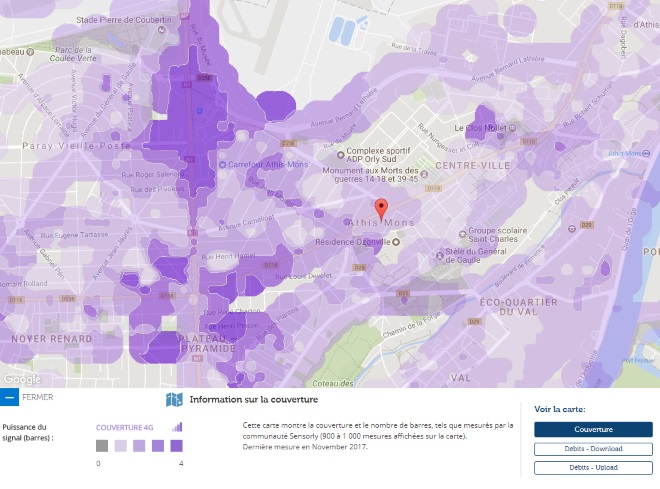Show the Couverture map view
The image size is (660, 489).
(x=593, y=429)
